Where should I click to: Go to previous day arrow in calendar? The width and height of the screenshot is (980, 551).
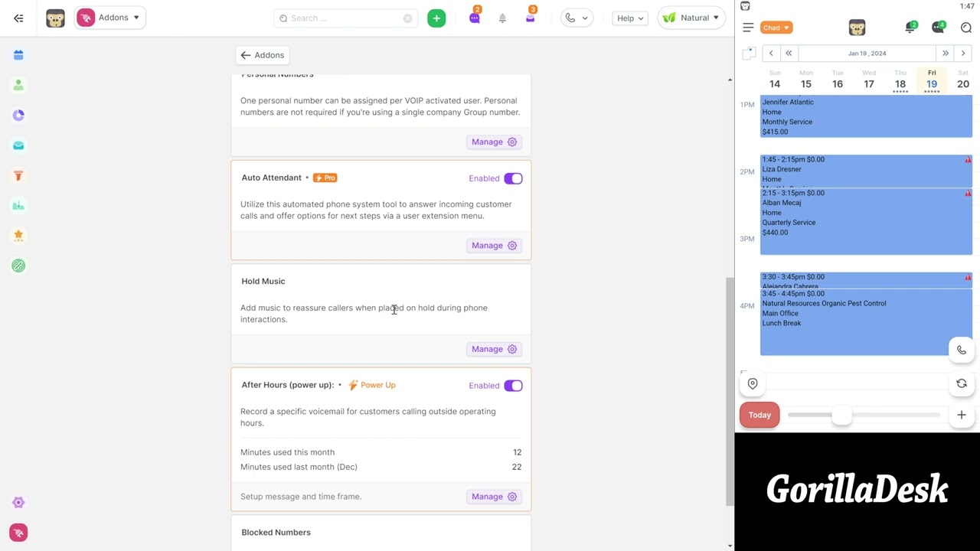(x=771, y=54)
